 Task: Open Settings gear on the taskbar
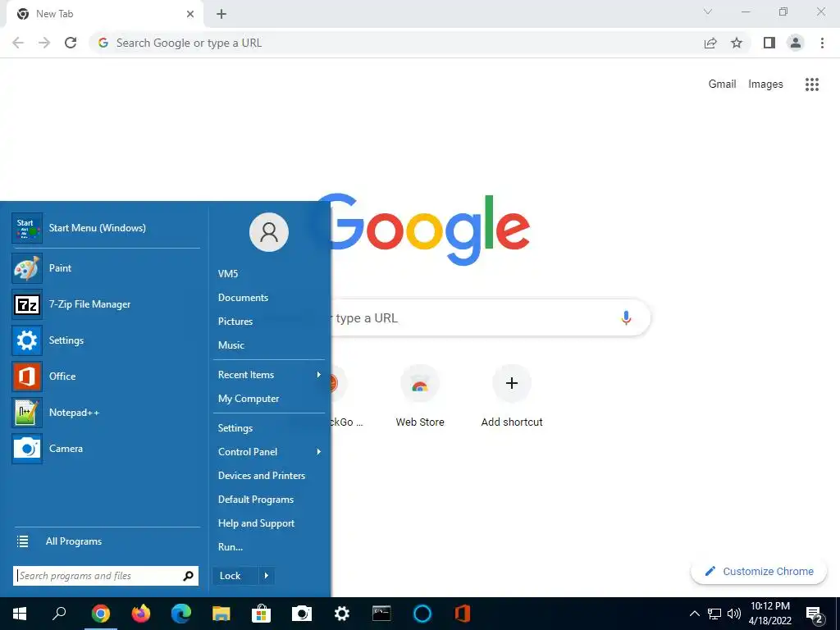(x=342, y=614)
